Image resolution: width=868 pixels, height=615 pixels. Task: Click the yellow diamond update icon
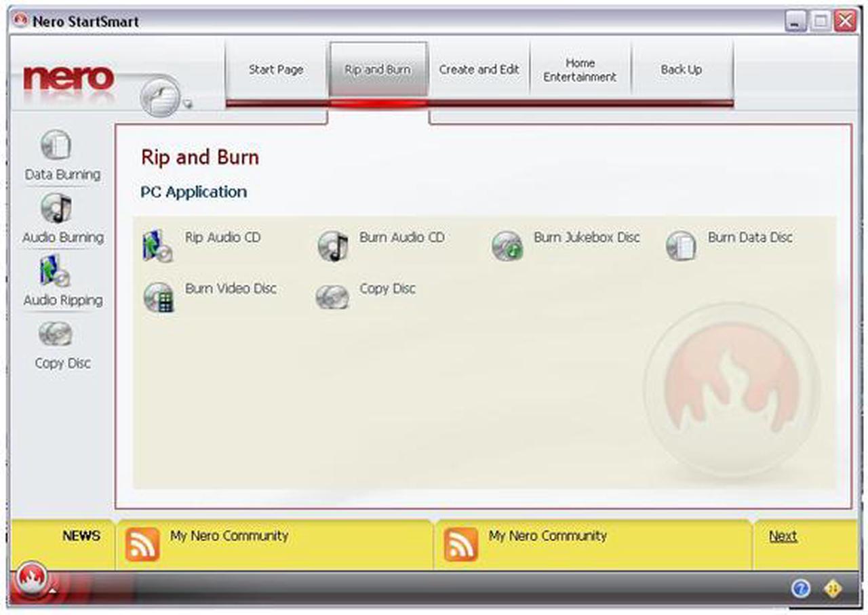[x=833, y=589]
